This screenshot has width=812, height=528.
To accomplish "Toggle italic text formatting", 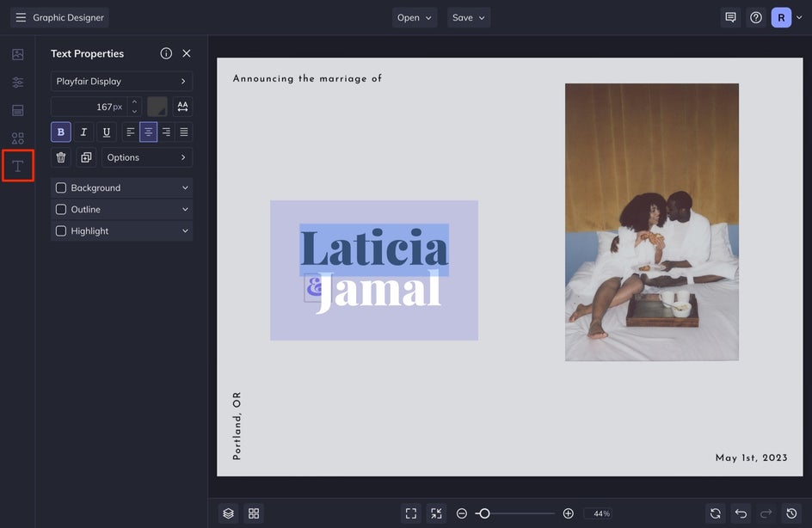I will coord(83,132).
